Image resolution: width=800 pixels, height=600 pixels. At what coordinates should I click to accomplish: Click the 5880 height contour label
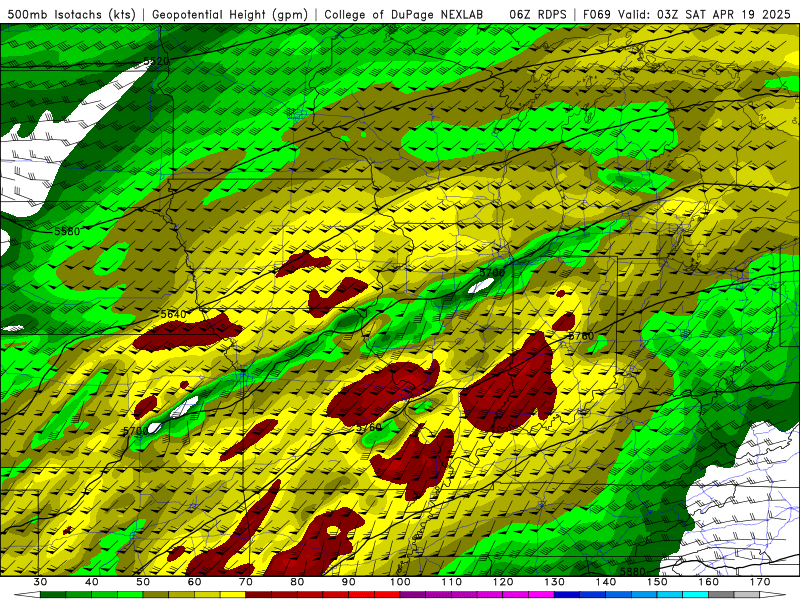(633, 571)
